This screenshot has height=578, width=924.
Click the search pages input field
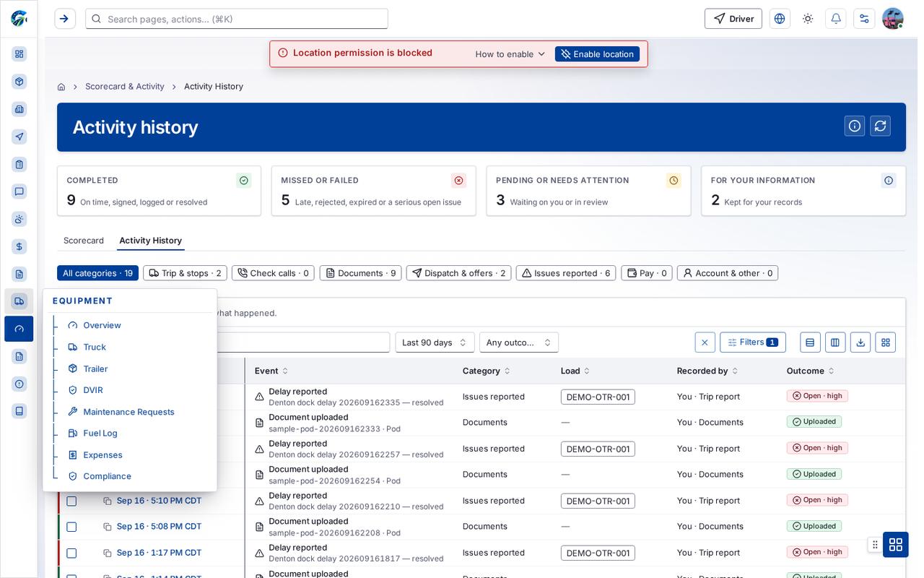(237, 19)
